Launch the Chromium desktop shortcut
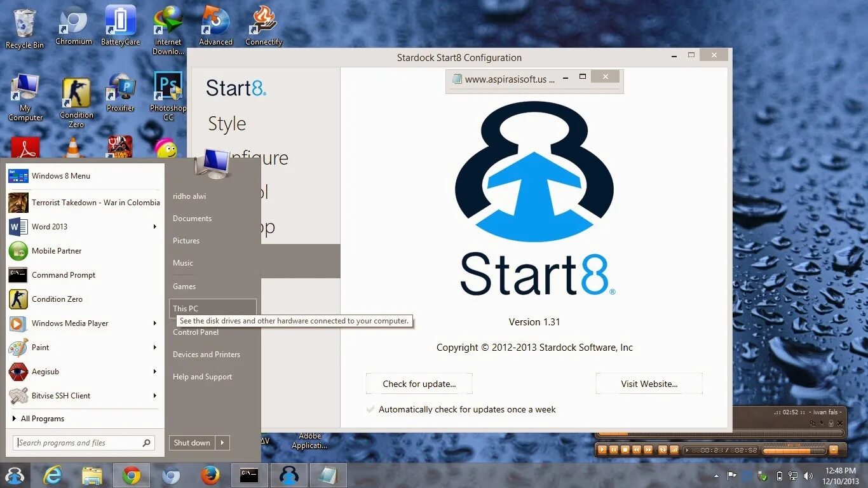Screen dimensions: 868x488 74,26
